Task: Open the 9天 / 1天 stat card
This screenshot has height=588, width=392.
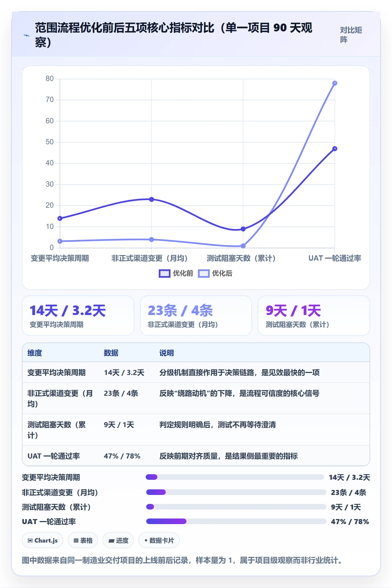Action: point(314,316)
